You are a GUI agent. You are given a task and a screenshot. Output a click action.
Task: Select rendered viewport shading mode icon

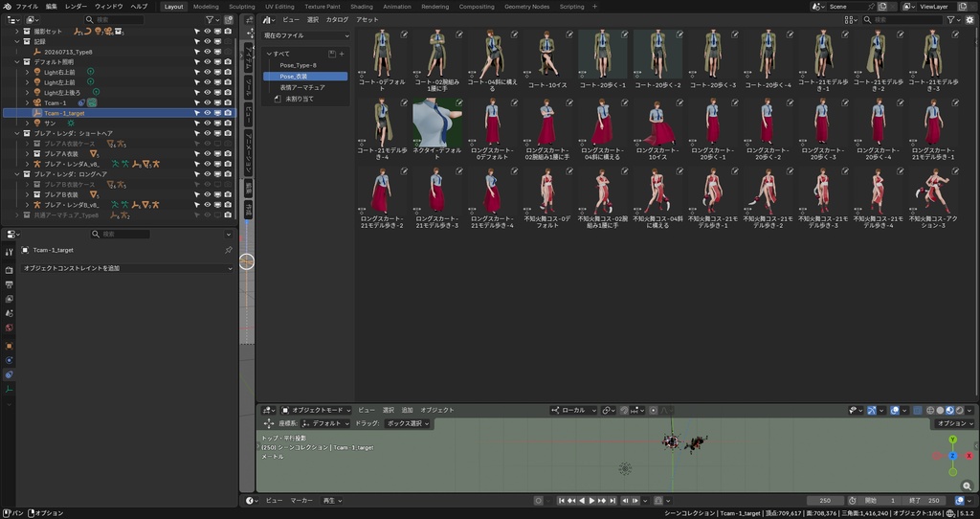[959, 411]
